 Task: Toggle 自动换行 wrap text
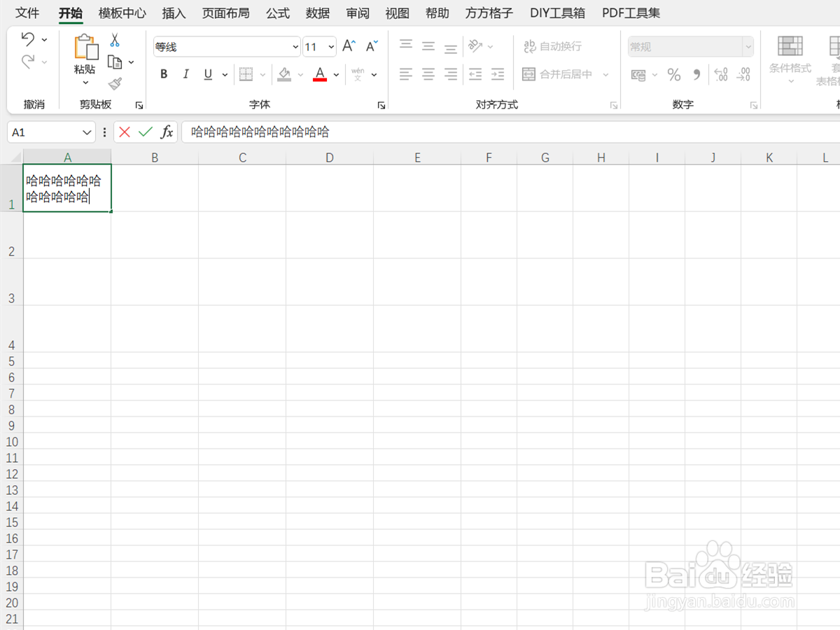coord(553,46)
